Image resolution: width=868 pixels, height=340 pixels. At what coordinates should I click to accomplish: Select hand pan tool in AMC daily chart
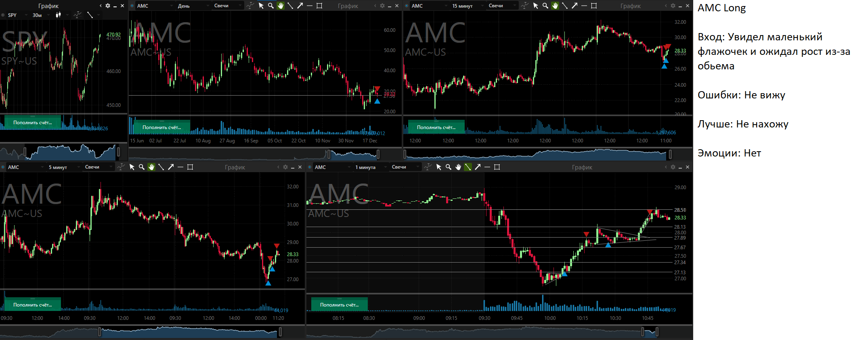click(281, 6)
